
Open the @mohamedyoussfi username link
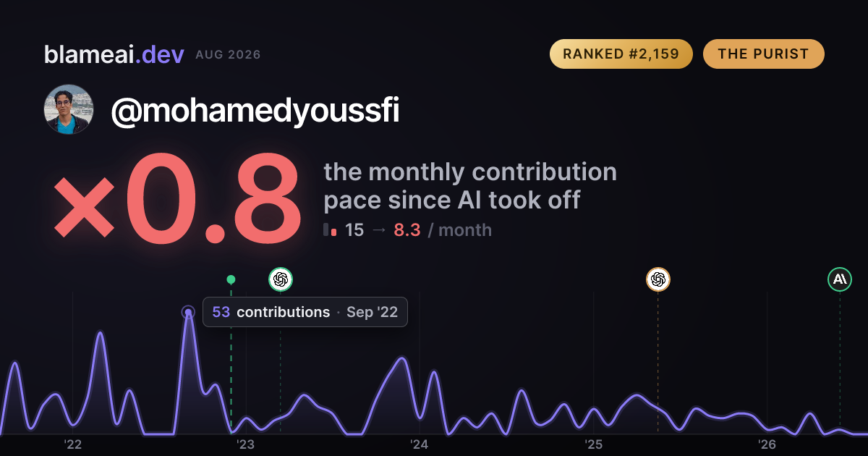(x=255, y=111)
